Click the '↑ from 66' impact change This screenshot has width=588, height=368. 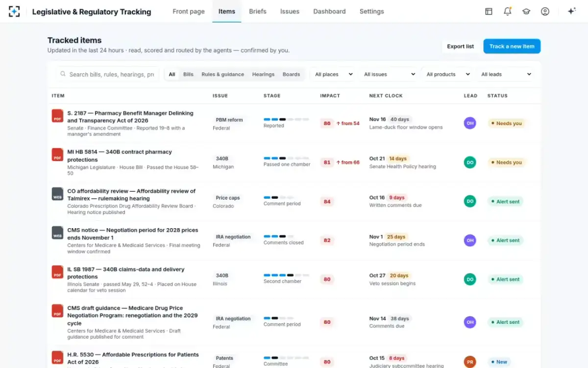point(348,162)
